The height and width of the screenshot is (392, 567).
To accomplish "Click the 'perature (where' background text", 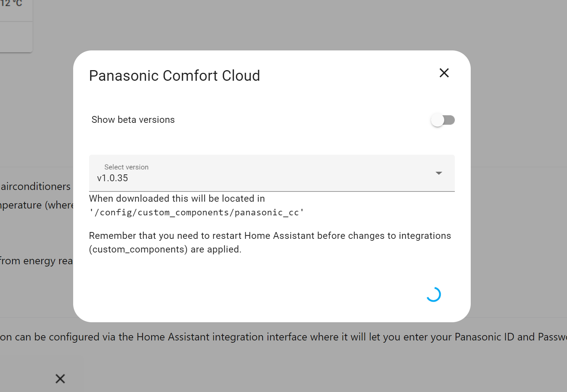I will pyautogui.click(x=36, y=205).
